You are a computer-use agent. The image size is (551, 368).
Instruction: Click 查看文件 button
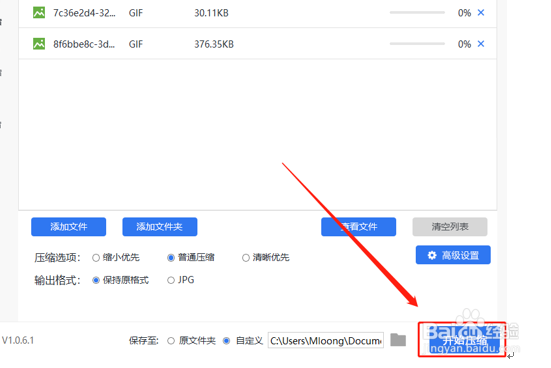click(x=358, y=227)
